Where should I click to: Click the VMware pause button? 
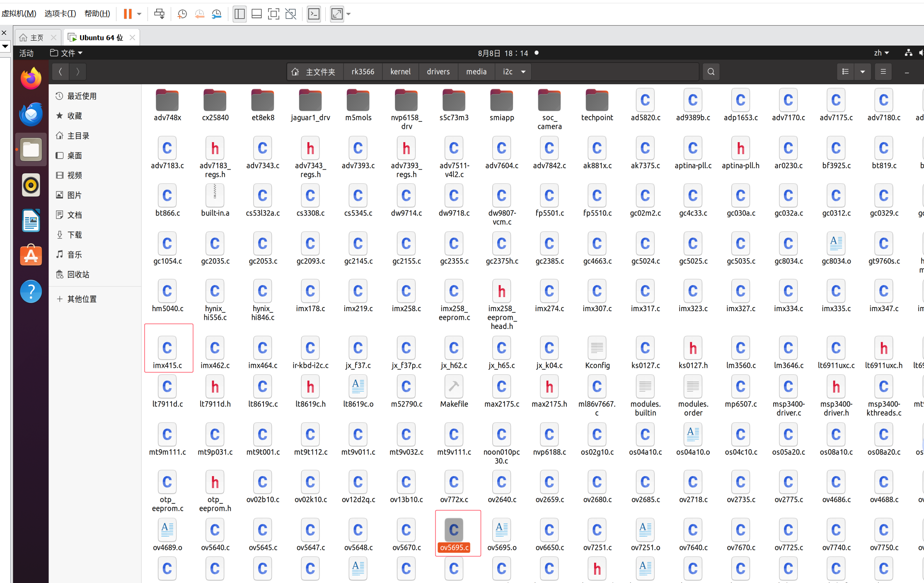(128, 14)
